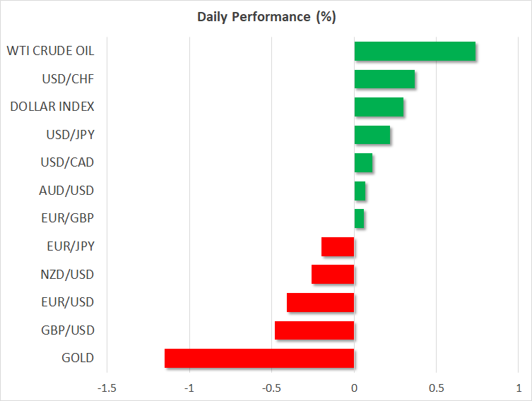
Task: Click the Daily Performance (%) chart title
Action: point(266,17)
